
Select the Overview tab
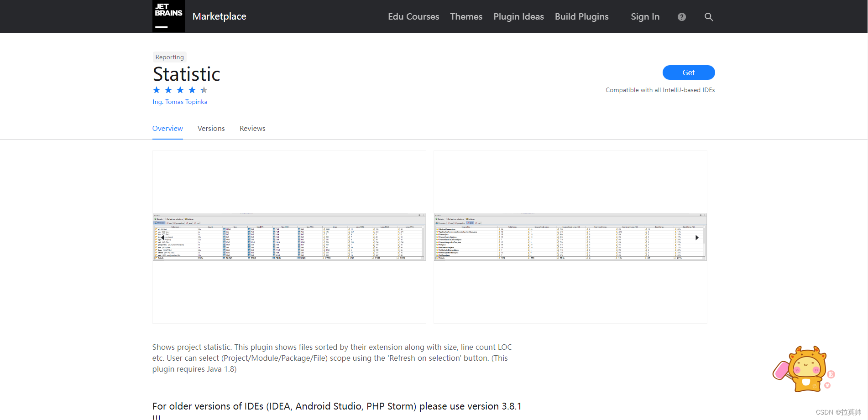pyautogui.click(x=167, y=129)
